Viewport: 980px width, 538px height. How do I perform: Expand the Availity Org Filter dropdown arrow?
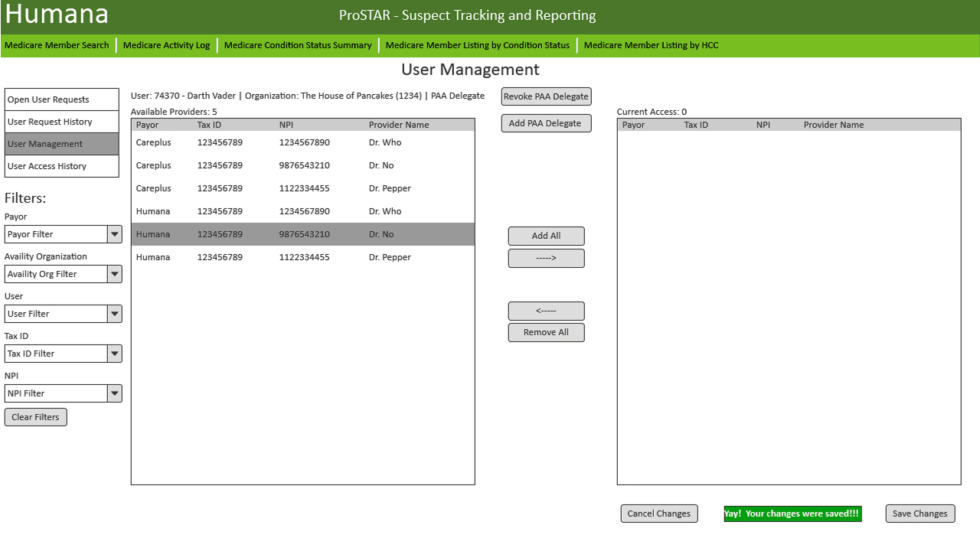(115, 274)
